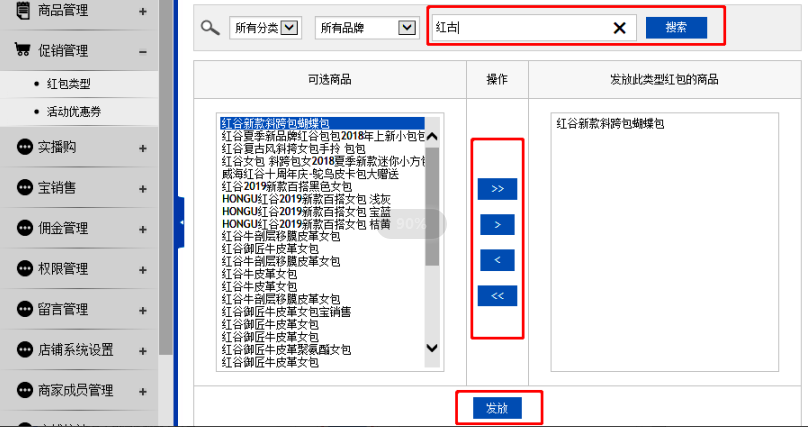Expand 留言管理 with its plus sign
The width and height of the screenshot is (808, 427).
tap(143, 311)
